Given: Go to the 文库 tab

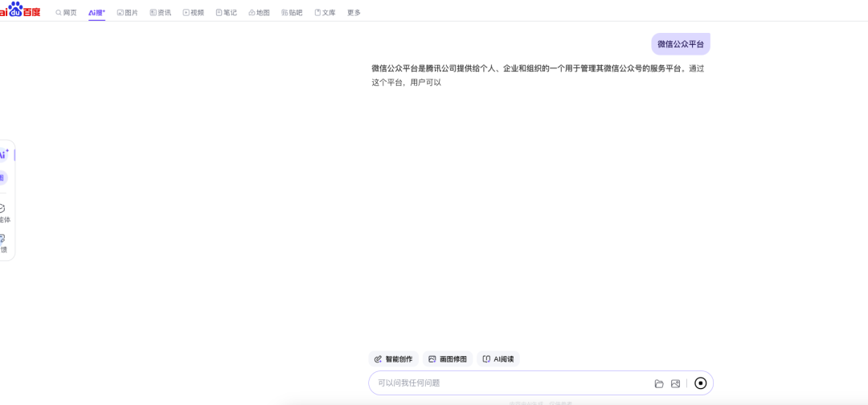Looking at the screenshot, I should pos(325,12).
